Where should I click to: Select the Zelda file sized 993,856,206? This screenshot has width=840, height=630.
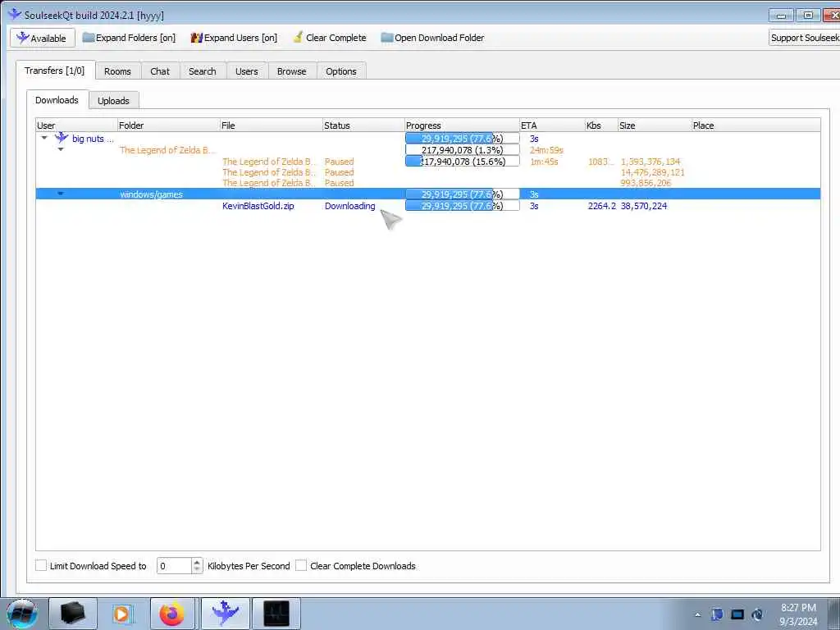tap(428, 183)
